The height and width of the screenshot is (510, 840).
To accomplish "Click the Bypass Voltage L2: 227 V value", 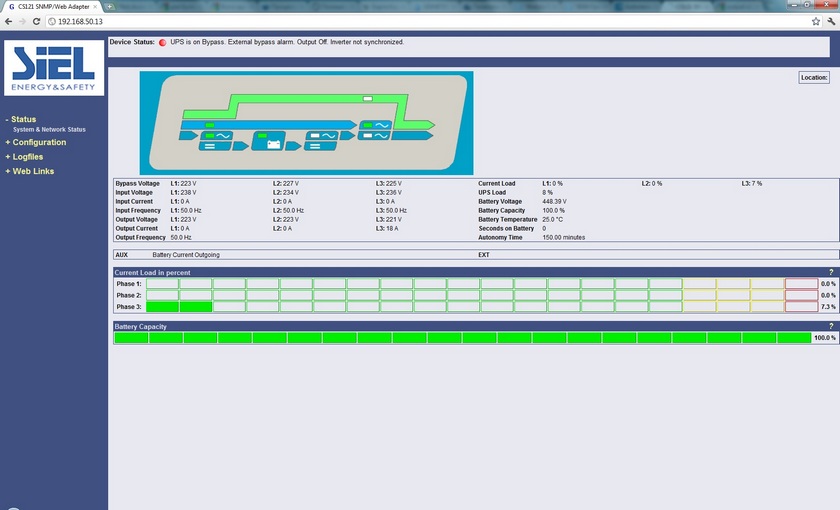I will [286, 183].
